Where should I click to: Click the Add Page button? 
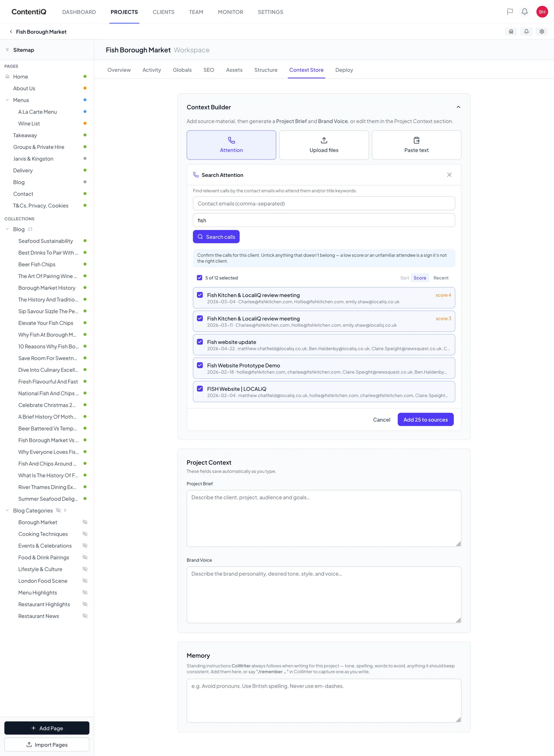[x=47, y=728]
